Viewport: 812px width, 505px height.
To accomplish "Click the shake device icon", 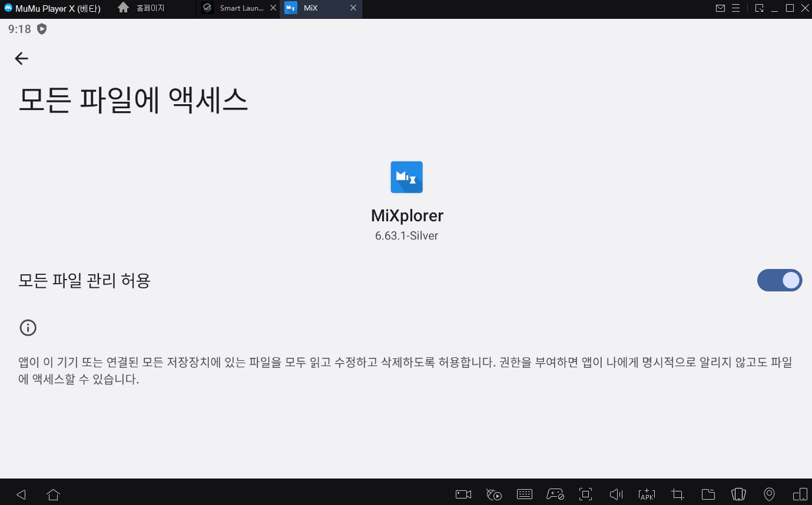I will [x=738, y=494].
